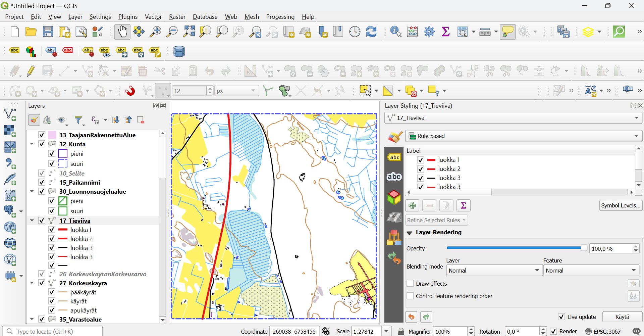This screenshot has width=644, height=336.
Task: Toggle visibility of 10_Selite layer
Action: [42, 173]
